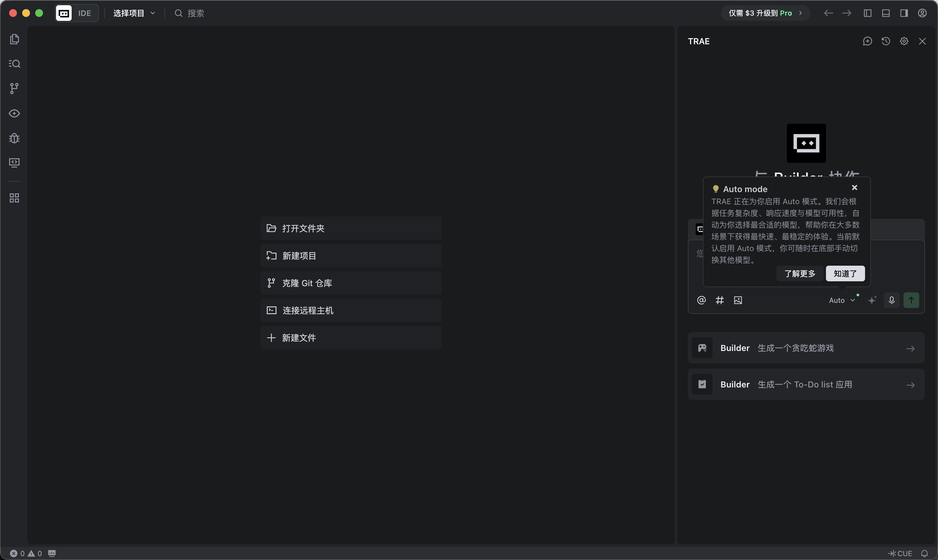Click the 知道了 button
Viewport: 938px width, 560px height.
(x=845, y=273)
